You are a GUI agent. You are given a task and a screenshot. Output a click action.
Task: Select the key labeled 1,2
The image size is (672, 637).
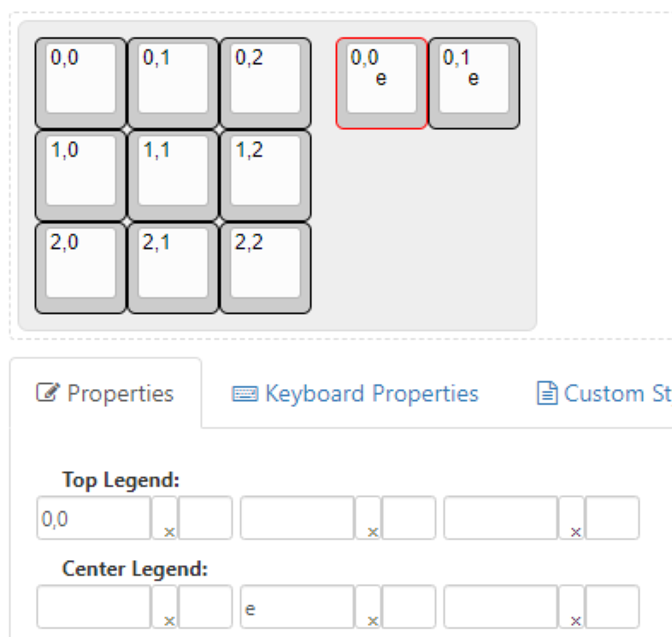pos(265,175)
